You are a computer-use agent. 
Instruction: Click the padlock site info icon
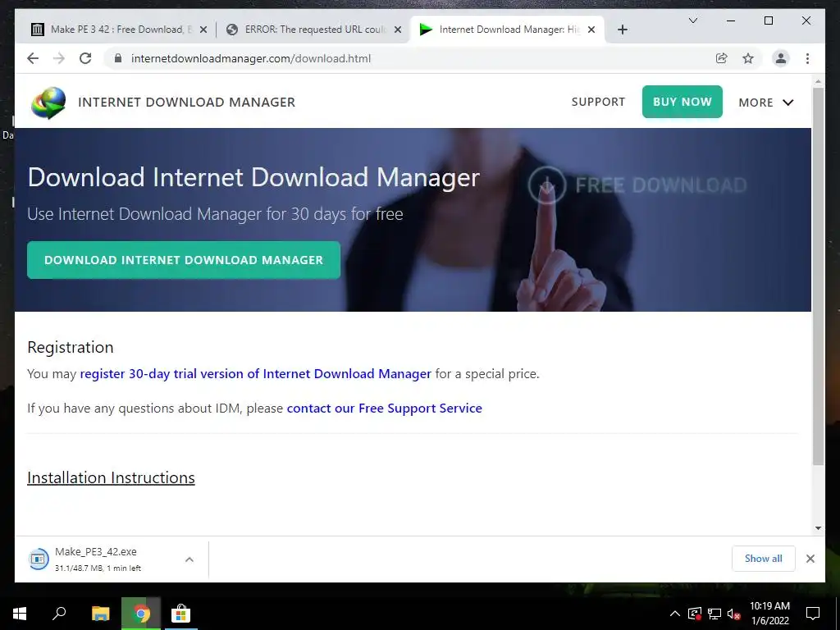click(x=118, y=58)
